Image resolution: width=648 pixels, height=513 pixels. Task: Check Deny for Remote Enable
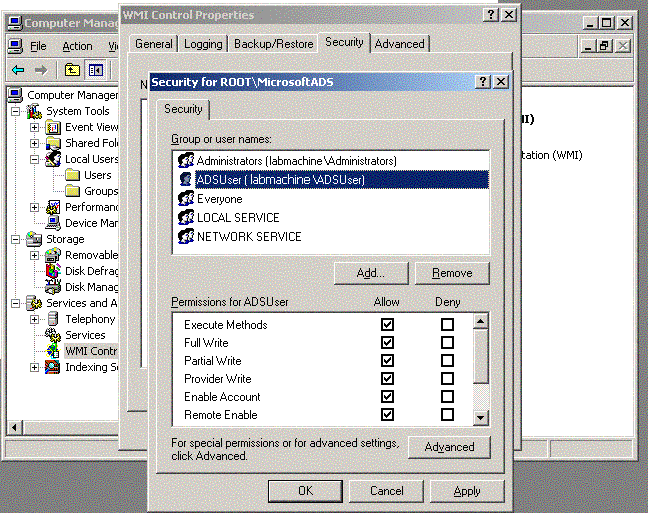(x=447, y=415)
